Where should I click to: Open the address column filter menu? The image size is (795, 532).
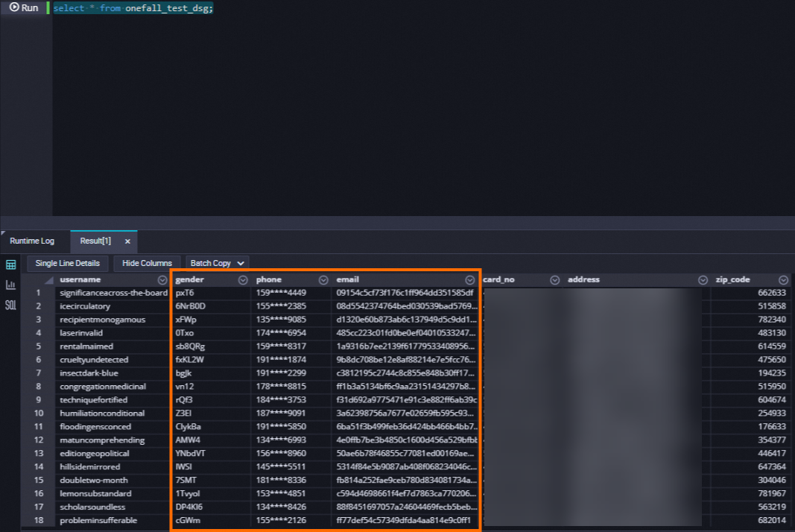703,280
